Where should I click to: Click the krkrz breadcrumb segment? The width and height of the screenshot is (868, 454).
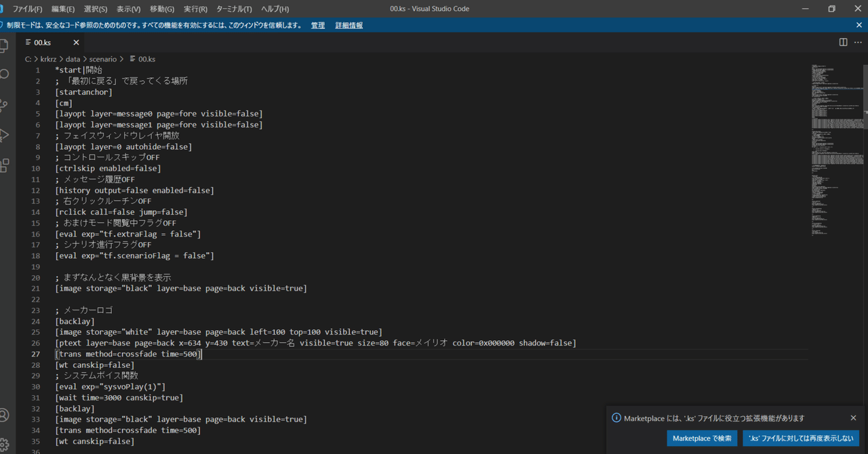click(48, 59)
